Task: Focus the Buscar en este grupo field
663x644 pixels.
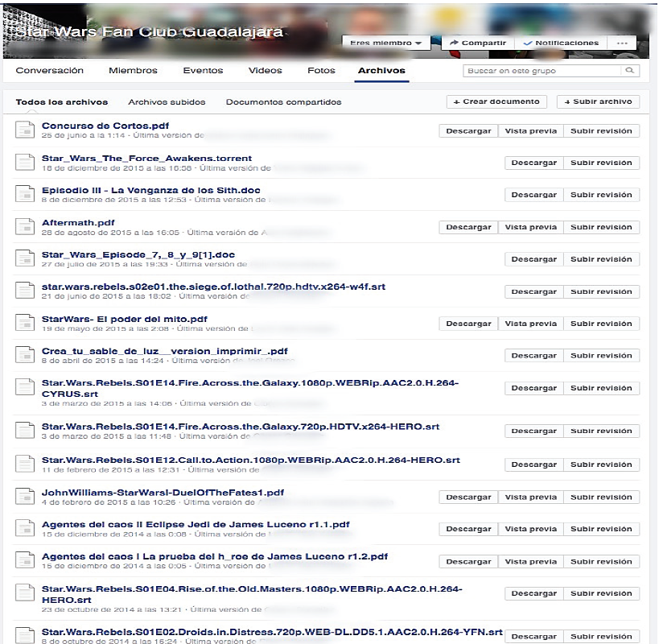Action: pyautogui.click(x=544, y=71)
